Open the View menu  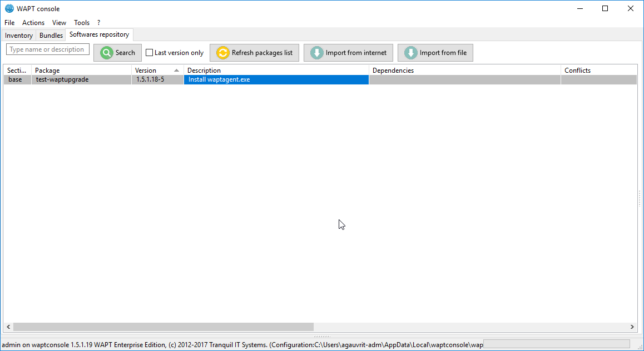click(59, 23)
